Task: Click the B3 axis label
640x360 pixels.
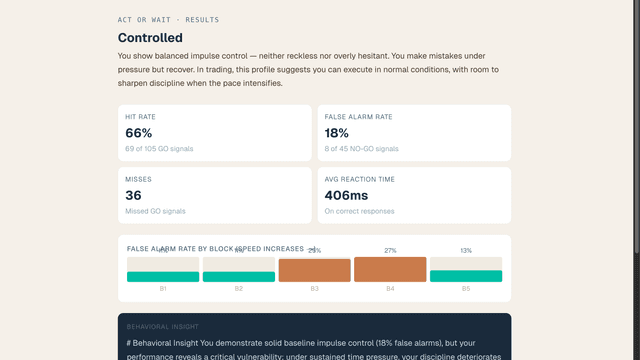Action: click(x=314, y=289)
